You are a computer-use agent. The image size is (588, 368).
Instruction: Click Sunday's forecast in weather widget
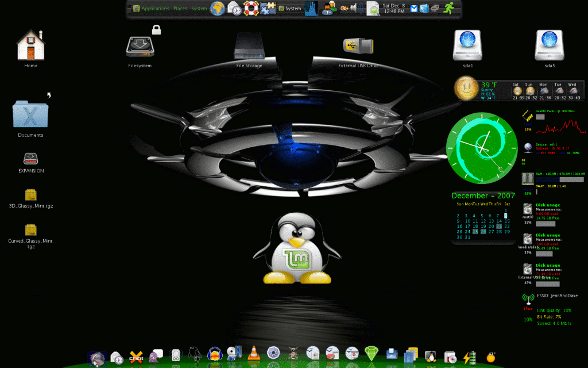tap(530, 91)
